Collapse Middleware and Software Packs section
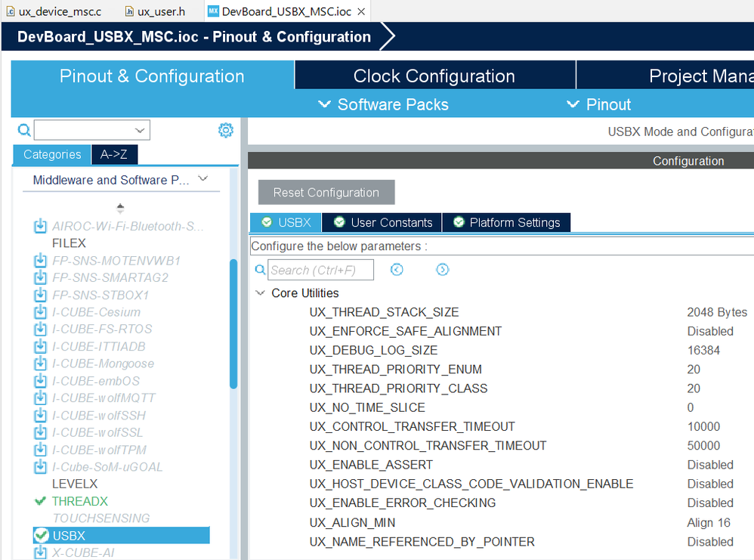The height and width of the screenshot is (560, 754). tap(203, 178)
